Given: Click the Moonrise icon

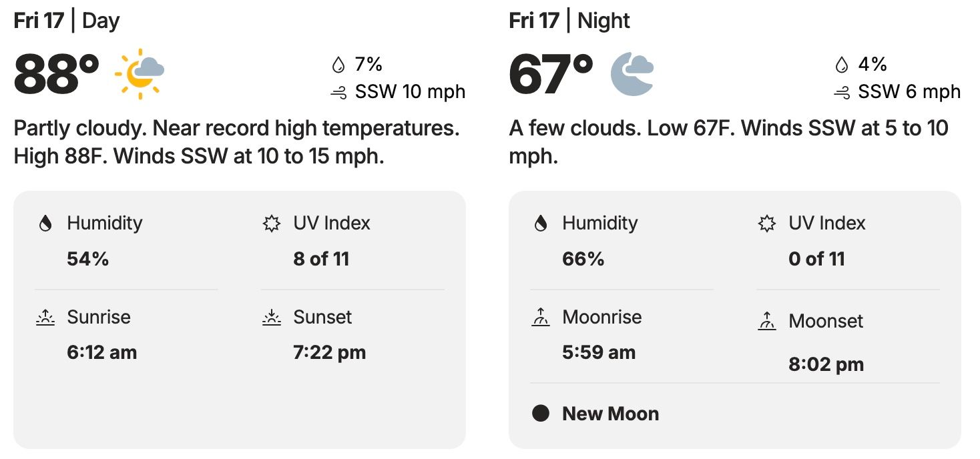Looking at the screenshot, I should click(540, 318).
